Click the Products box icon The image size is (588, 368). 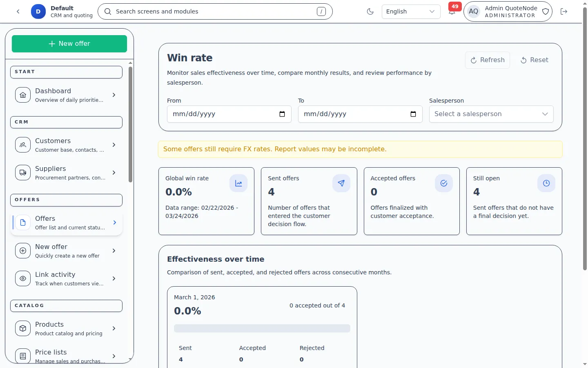tap(23, 328)
